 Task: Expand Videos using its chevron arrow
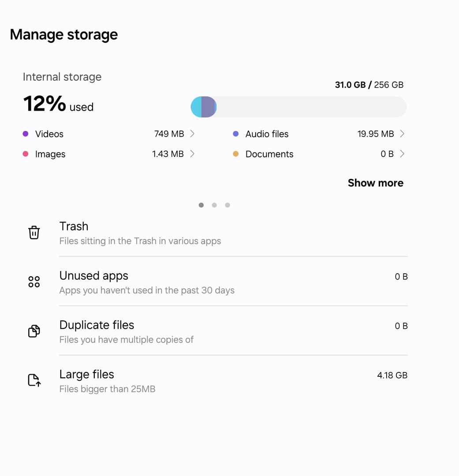pyautogui.click(x=192, y=134)
